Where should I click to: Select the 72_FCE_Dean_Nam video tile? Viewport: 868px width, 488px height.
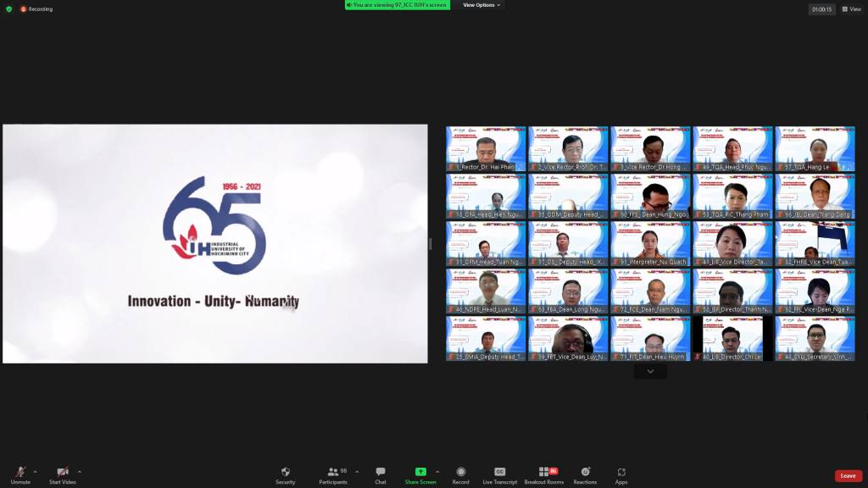point(650,291)
